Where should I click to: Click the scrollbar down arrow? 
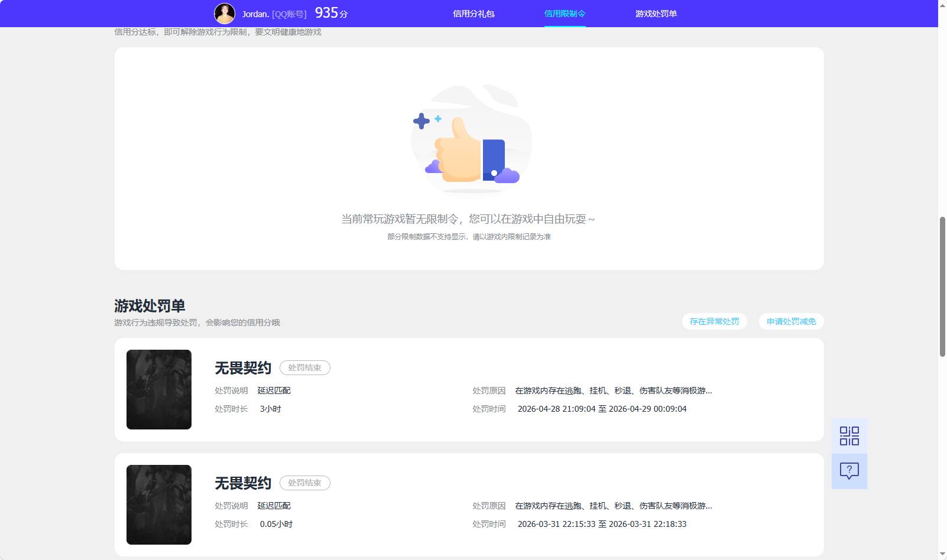(x=942, y=555)
